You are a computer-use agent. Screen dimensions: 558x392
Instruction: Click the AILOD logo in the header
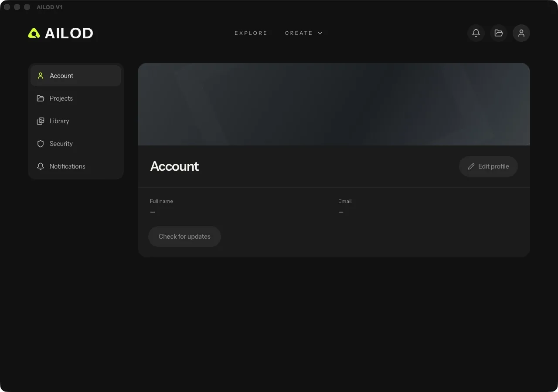(61, 33)
